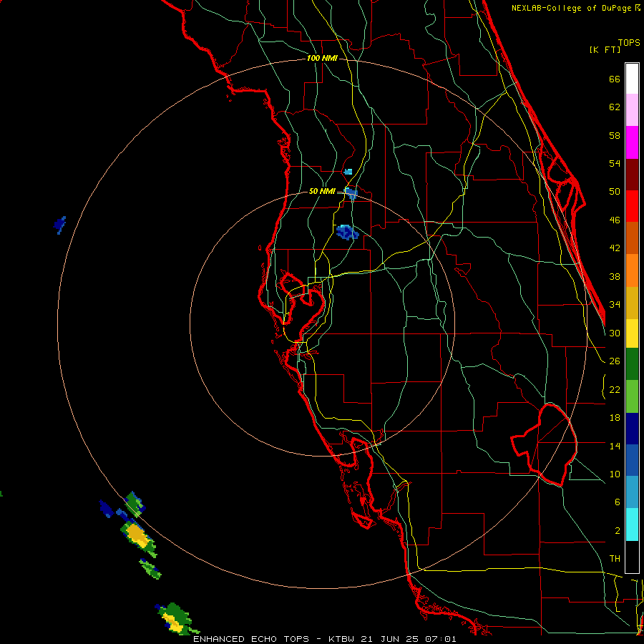644x644 pixels.
Task: Click the 6 legend value
Action: [x=617, y=502]
